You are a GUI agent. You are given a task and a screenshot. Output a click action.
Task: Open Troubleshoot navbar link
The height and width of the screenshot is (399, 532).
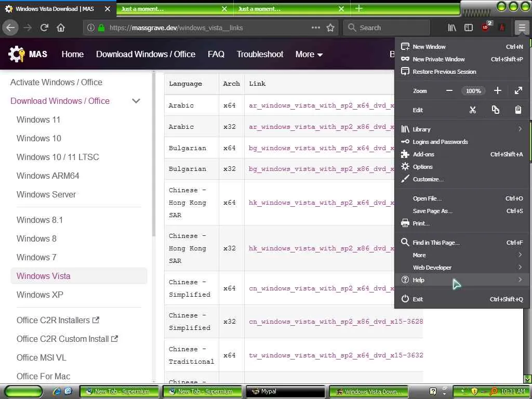click(260, 54)
